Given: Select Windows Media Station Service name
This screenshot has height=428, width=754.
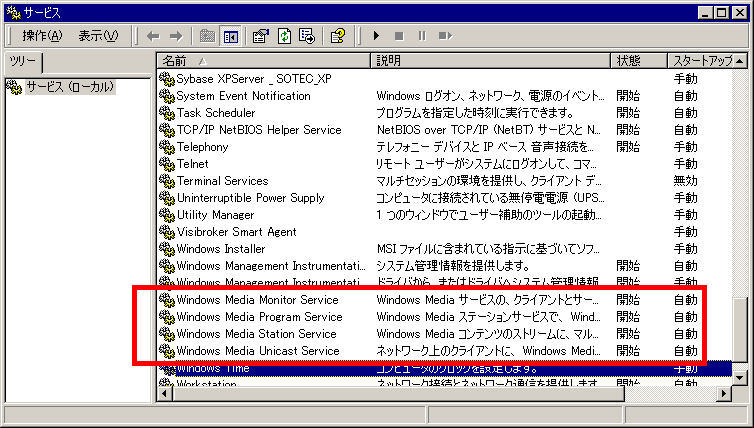Looking at the screenshot, I should (x=257, y=334).
